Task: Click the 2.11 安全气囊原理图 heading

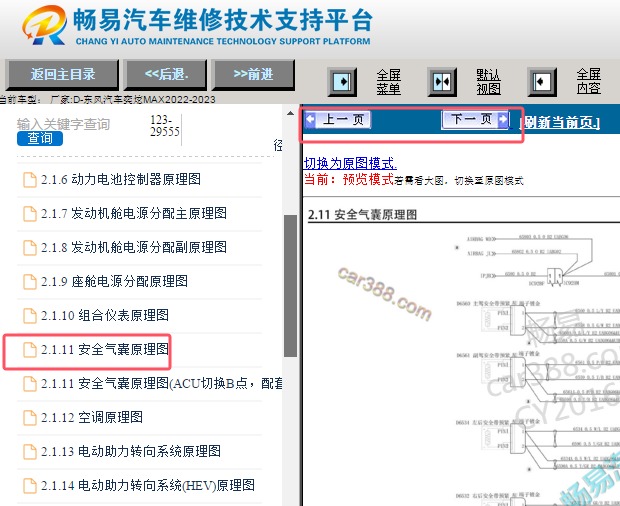Action: pos(362,215)
